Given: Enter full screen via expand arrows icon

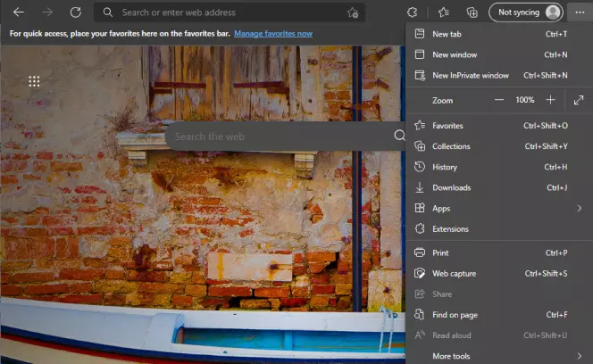Looking at the screenshot, I should [x=579, y=100].
